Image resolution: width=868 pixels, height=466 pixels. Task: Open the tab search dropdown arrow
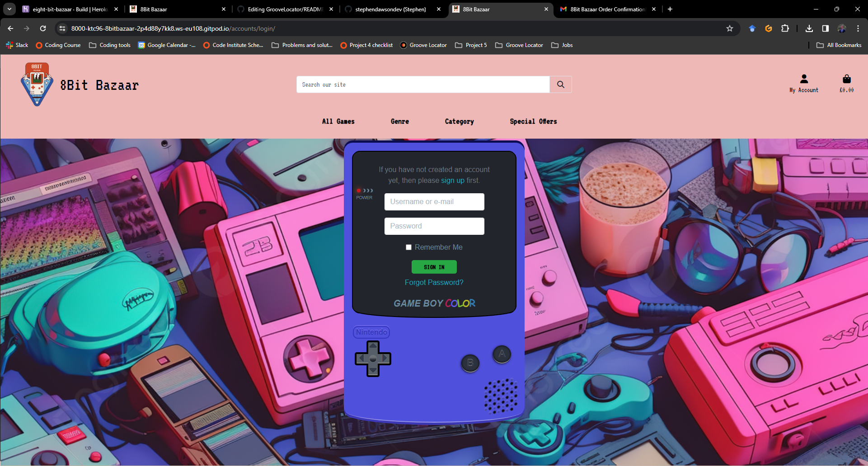(9, 9)
